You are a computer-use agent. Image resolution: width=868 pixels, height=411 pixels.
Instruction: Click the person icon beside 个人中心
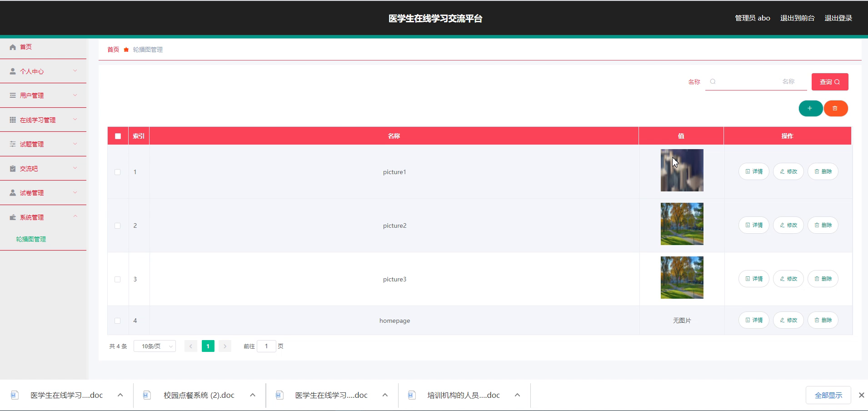pos(13,71)
